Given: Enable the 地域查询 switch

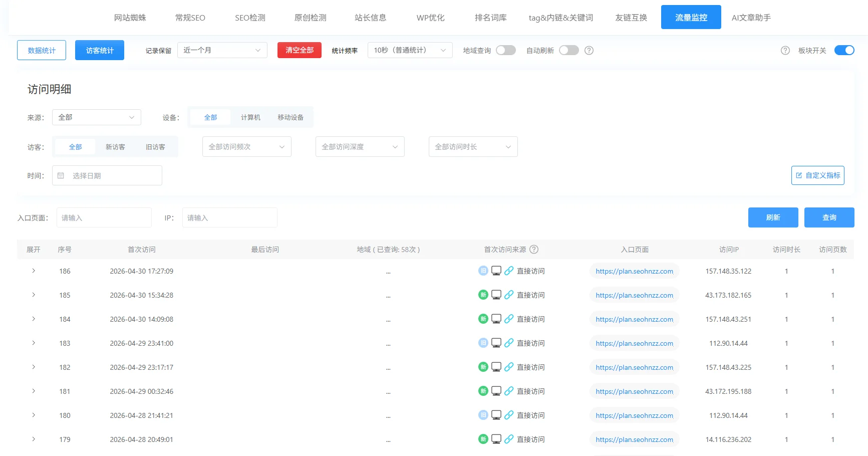Looking at the screenshot, I should 506,50.
